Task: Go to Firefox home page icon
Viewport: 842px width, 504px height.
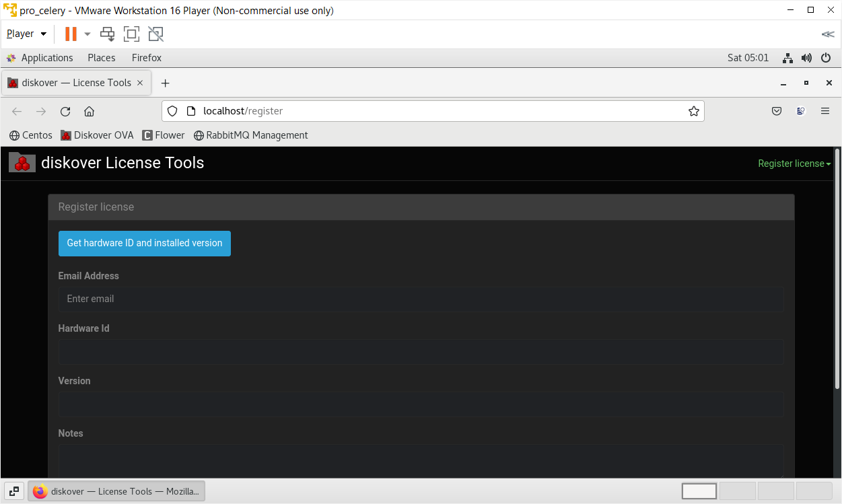Action: (89, 112)
